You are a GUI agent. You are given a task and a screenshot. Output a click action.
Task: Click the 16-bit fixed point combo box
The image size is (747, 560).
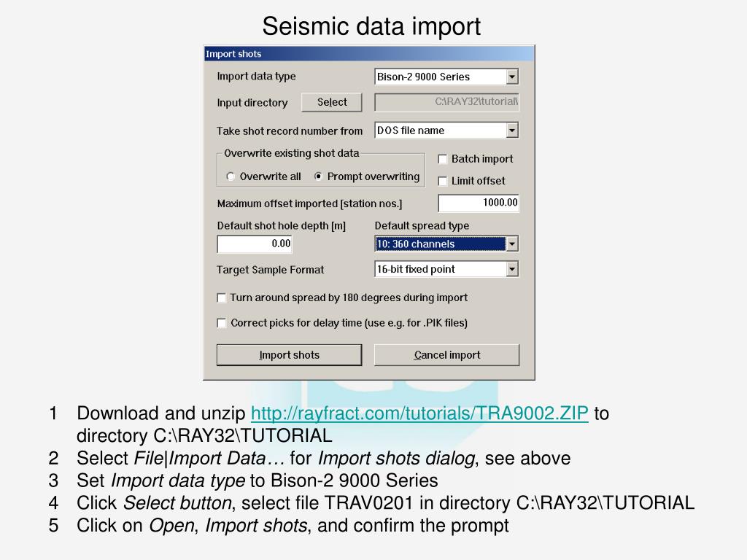pyautogui.click(x=446, y=270)
